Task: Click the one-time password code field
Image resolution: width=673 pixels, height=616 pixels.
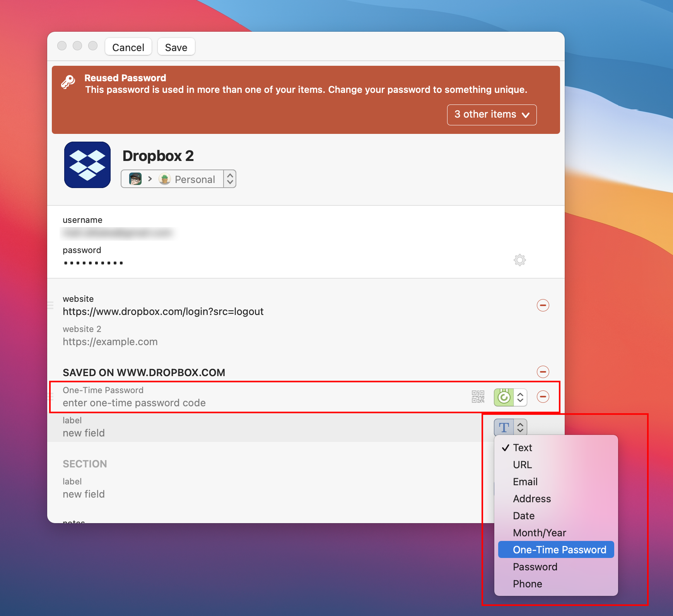Action: (x=134, y=403)
